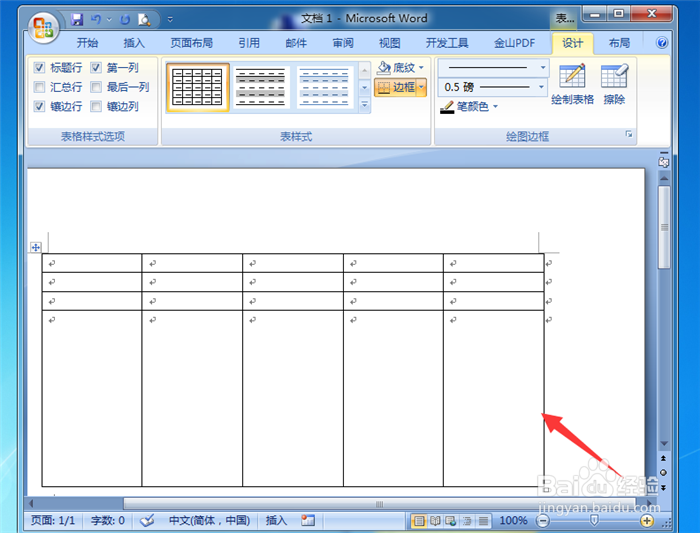Click the 页面: 1/1 status indicator
Screen dimensions: 700x533
[53, 521]
